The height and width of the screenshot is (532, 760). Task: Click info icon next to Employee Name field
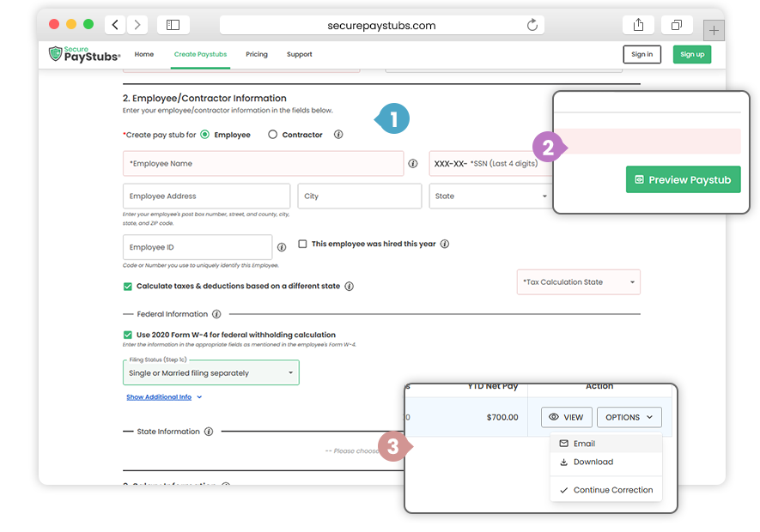pos(412,164)
